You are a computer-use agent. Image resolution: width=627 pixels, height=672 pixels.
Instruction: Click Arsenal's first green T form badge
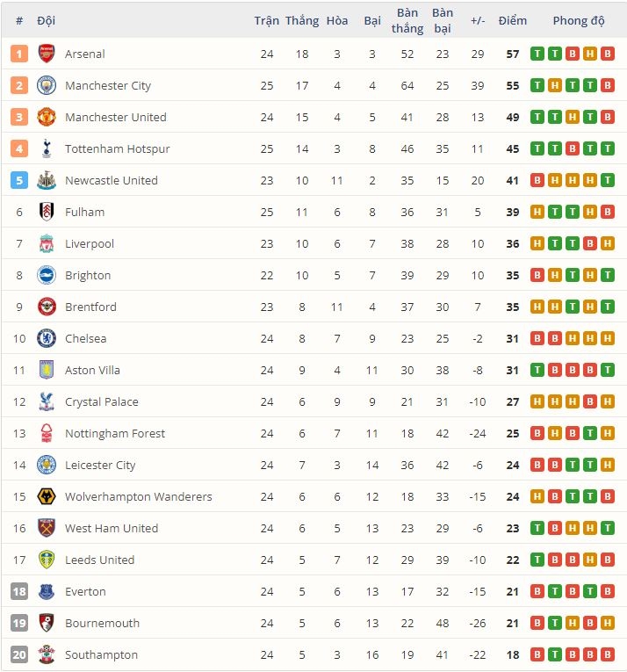pos(537,54)
